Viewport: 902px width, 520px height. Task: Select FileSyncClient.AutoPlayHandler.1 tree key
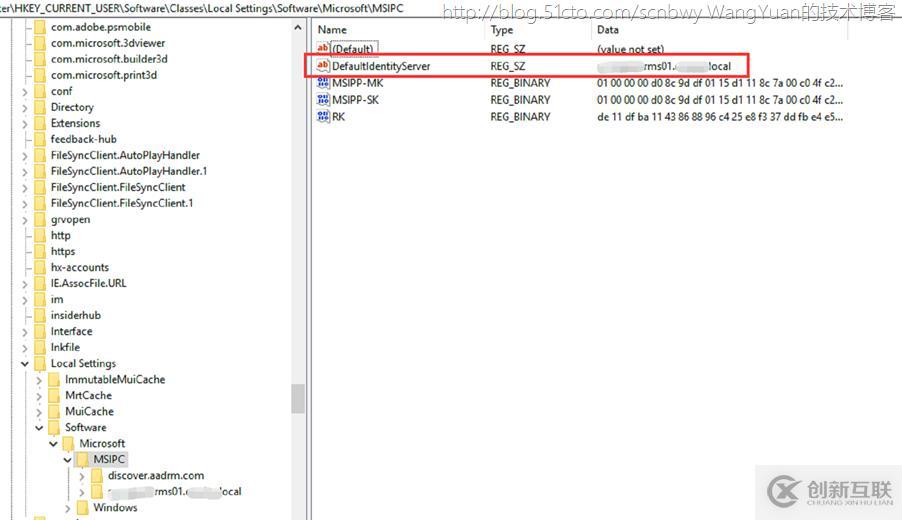coord(129,171)
